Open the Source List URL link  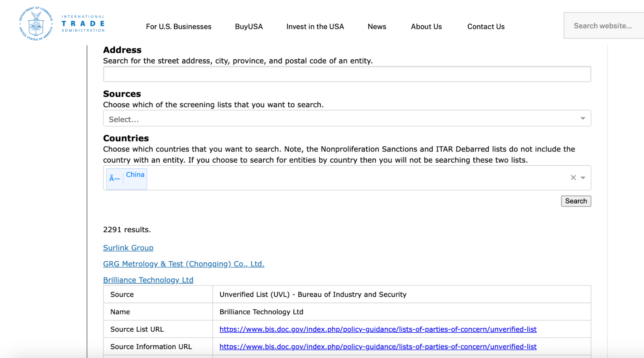pyautogui.click(x=378, y=329)
